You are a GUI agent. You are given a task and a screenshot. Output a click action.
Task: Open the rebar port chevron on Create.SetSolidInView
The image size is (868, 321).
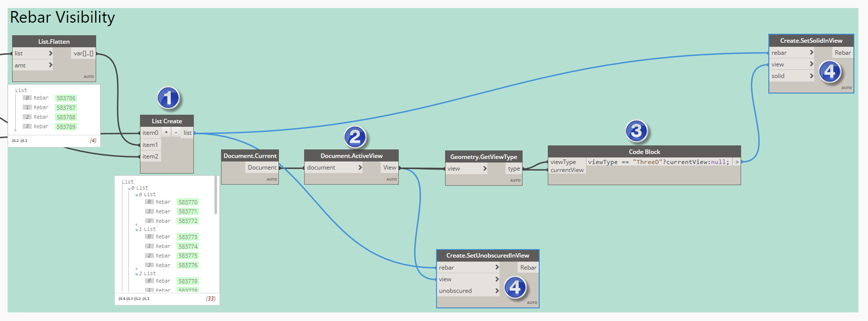click(x=811, y=52)
